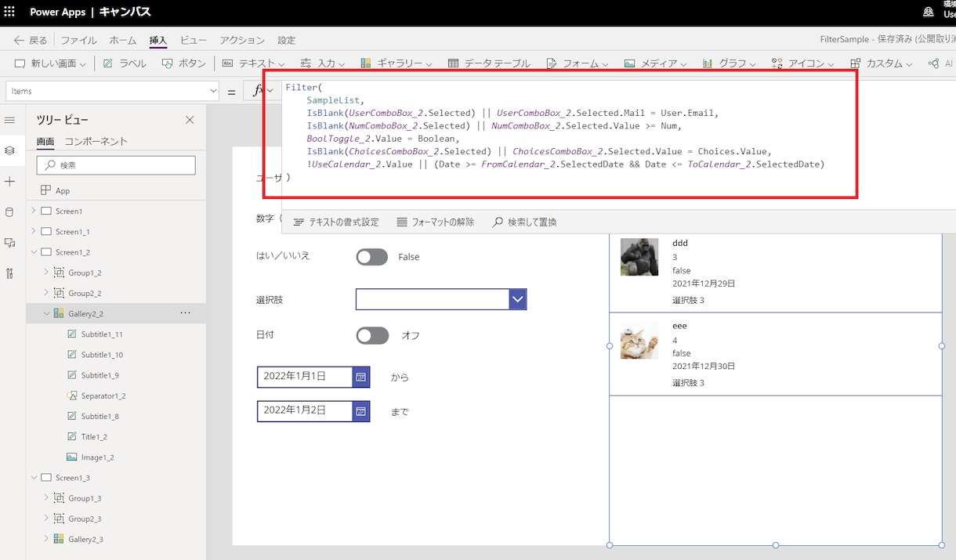Viewport: 956px width, 560px height.
Task: Open the tree view layers icon
Action: [x=9, y=150]
